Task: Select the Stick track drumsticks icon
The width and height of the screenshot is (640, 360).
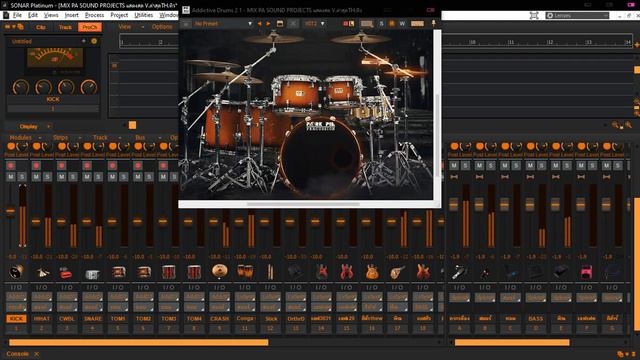Action: coord(270,272)
